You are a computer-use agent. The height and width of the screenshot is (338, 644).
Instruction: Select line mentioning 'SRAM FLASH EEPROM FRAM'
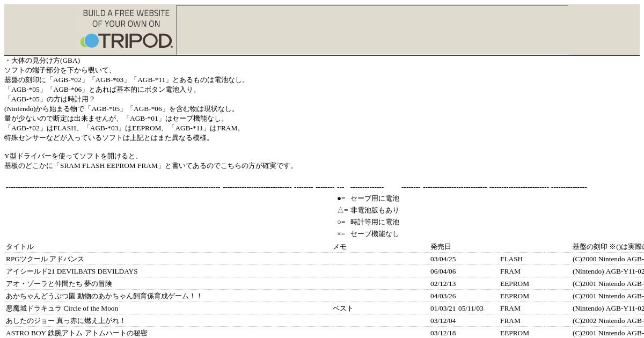150,166
